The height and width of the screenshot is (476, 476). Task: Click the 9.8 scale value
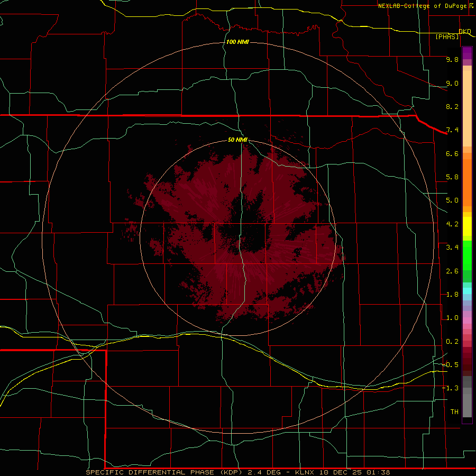click(x=452, y=59)
